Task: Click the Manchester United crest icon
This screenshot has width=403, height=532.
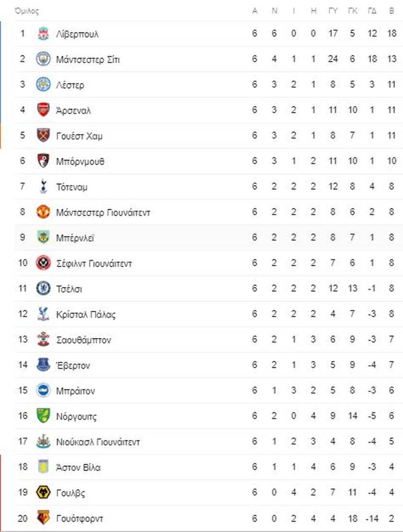Action: [x=43, y=212]
